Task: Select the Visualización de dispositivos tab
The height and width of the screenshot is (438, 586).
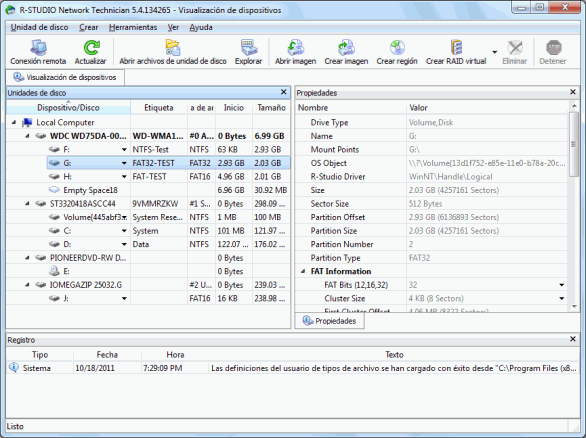Action: [x=65, y=77]
